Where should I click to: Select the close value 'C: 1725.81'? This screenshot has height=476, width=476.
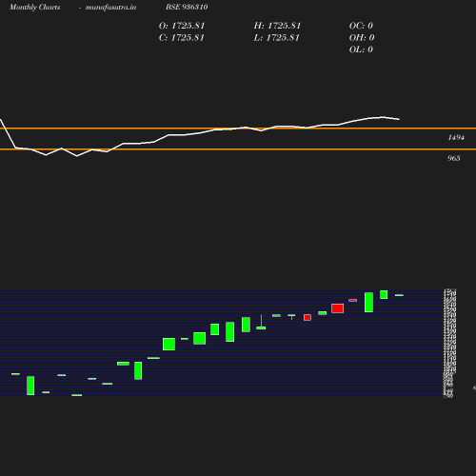tap(182, 38)
